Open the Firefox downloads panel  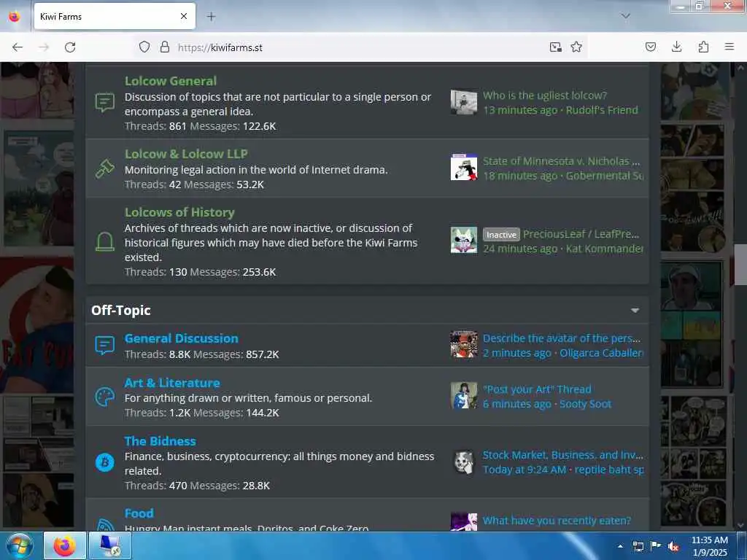pos(676,47)
